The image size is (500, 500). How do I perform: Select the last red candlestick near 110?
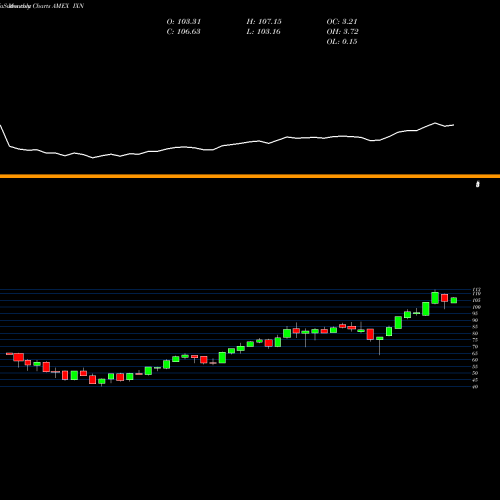[444, 298]
